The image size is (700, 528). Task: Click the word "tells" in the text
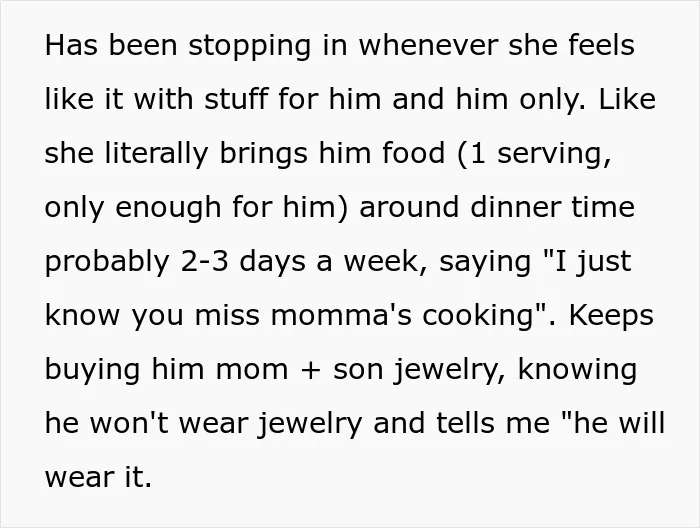(466, 423)
